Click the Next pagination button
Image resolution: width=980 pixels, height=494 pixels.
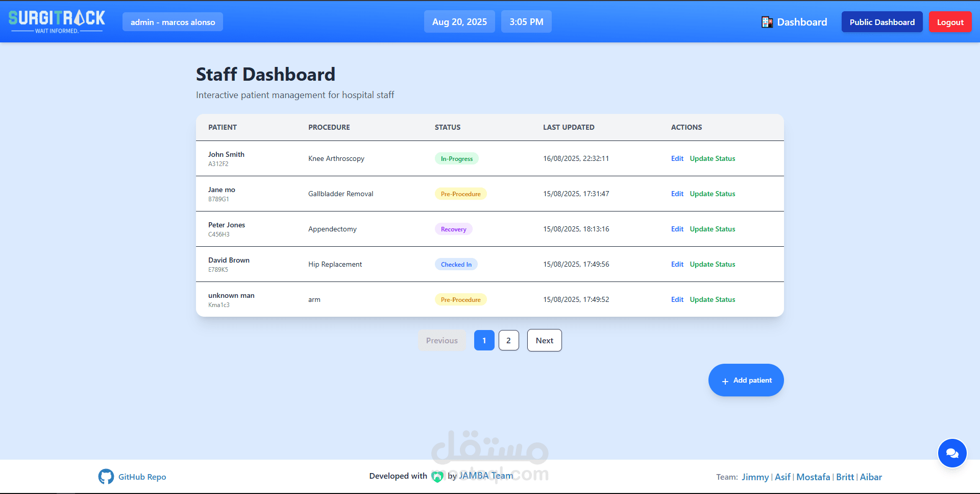click(544, 340)
